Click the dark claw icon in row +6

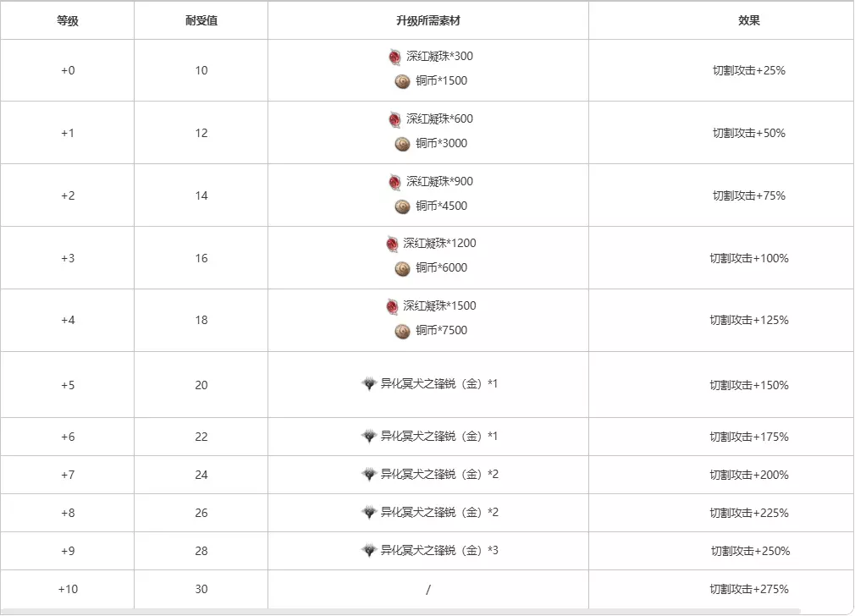pos(368,437)
